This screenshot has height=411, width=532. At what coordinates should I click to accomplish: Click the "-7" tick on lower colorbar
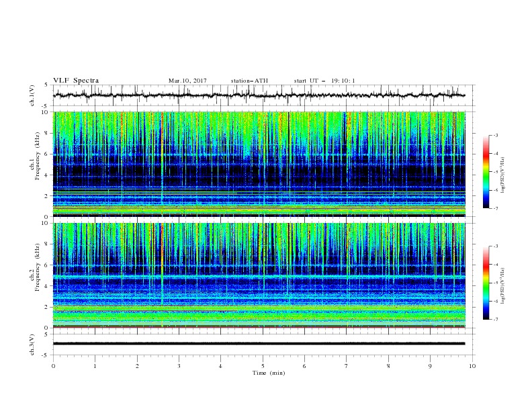[x=495, y=320]
